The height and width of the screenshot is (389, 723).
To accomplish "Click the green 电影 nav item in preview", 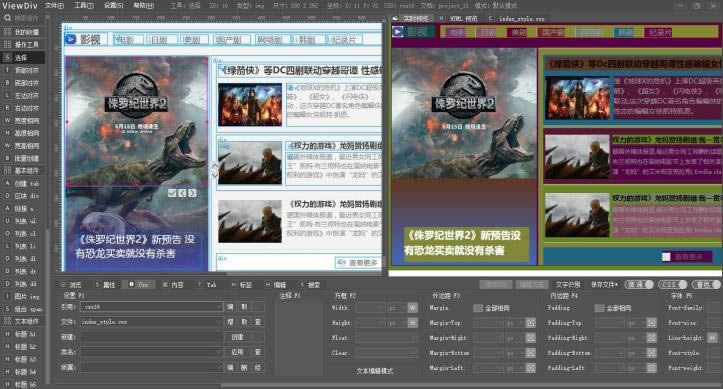I will [x=457, y=32].
